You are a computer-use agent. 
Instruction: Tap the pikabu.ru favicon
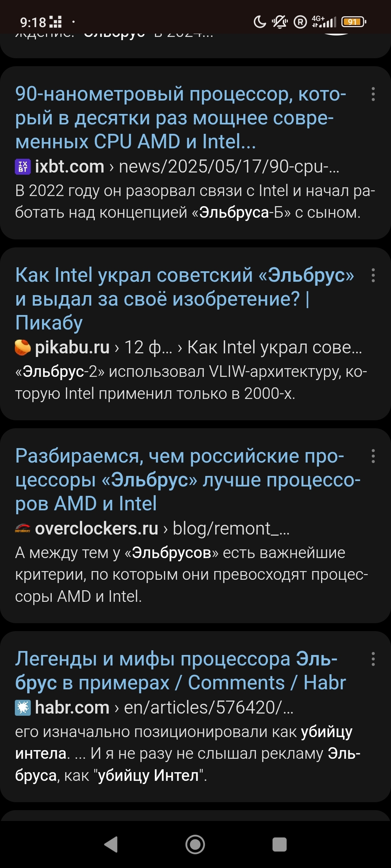[22, 348]
